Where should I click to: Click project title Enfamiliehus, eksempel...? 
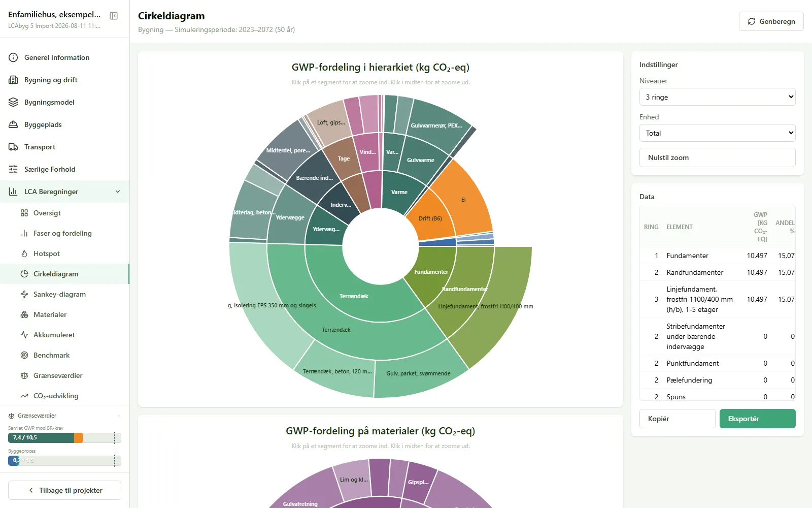click(x=54, y=14)
